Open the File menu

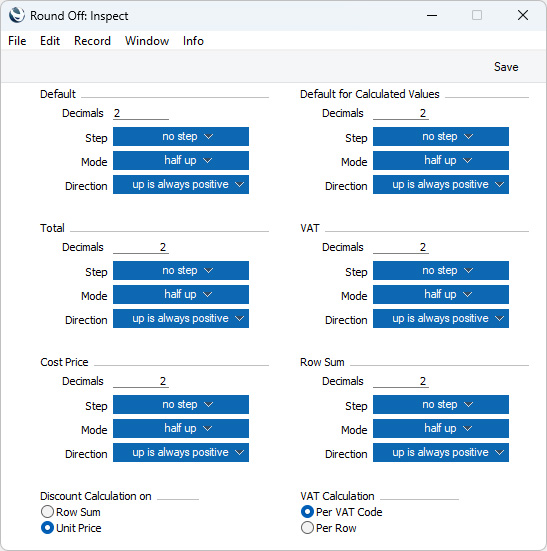click(17, 41)
